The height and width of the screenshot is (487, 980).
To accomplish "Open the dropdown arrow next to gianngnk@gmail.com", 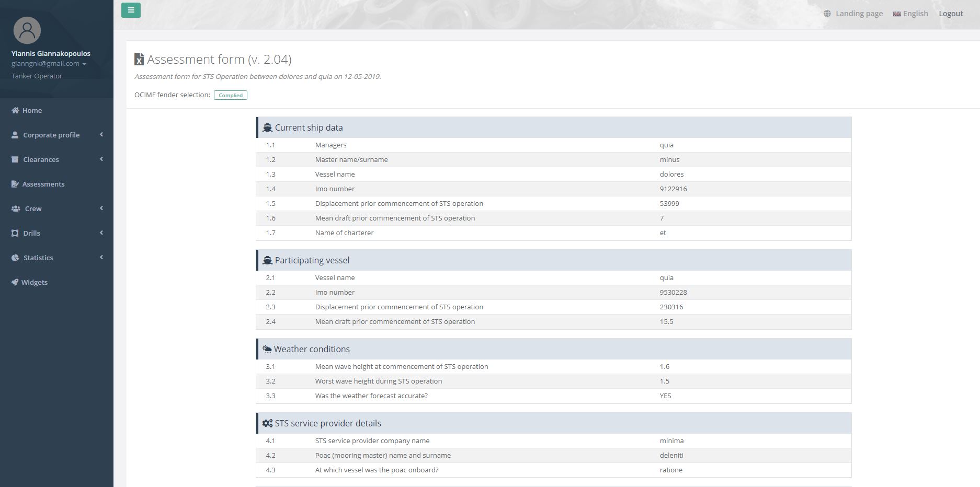I will pos(84,64).
